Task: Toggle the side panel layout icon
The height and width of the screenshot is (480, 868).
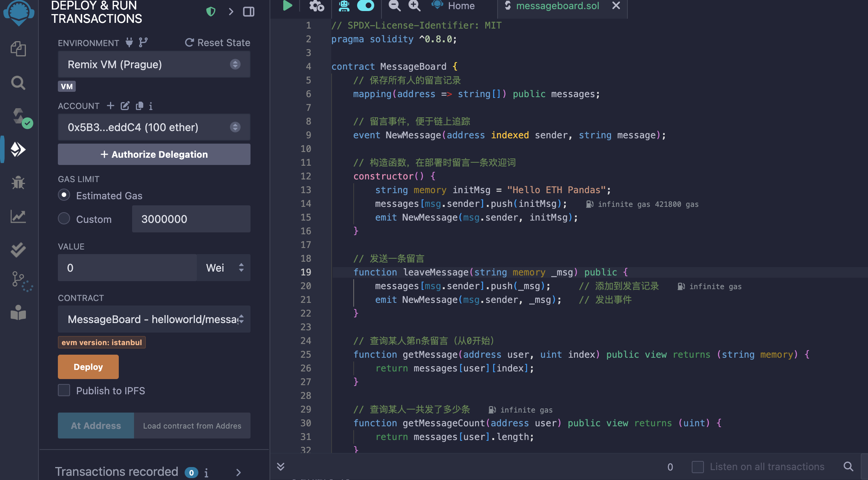Action: point(249,12)
